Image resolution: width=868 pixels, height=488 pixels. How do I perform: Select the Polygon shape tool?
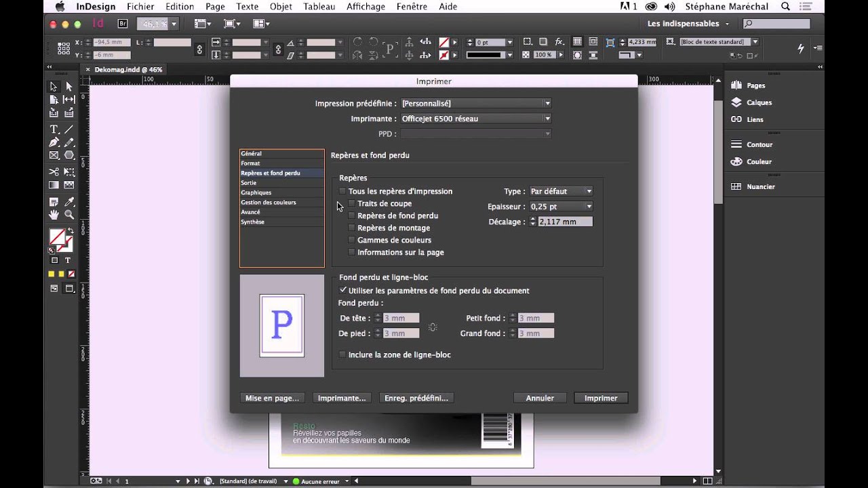pyautogui.click(x=68, y=155)
